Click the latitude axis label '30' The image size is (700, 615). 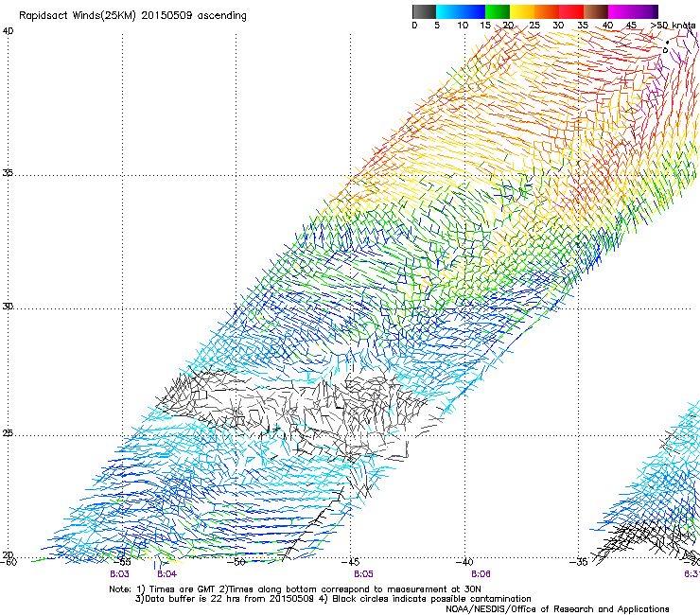8,307
